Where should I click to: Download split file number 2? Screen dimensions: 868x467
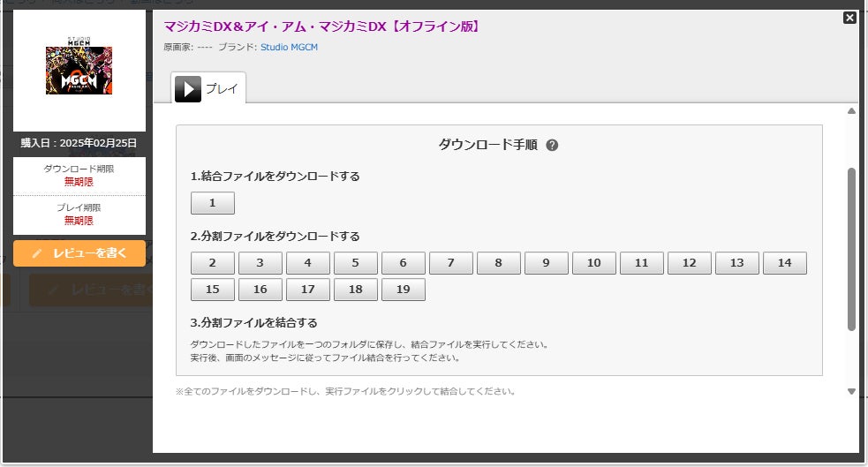coord(213,263)
